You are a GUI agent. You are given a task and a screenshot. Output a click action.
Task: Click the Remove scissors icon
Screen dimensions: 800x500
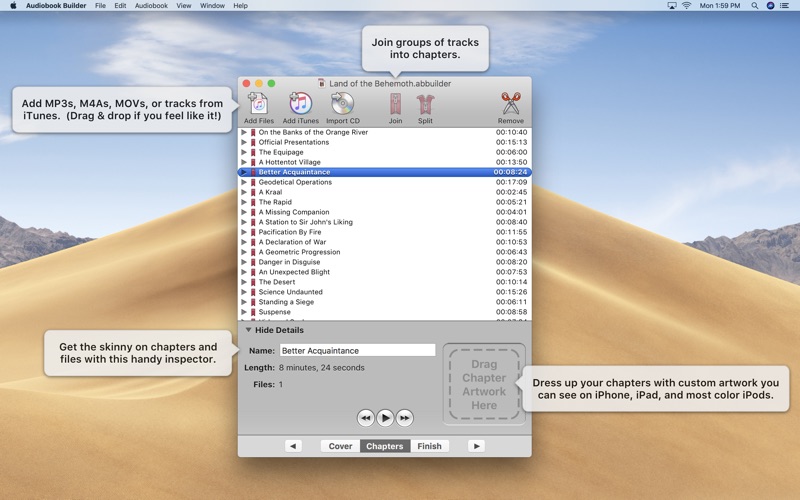click(511, 104)
